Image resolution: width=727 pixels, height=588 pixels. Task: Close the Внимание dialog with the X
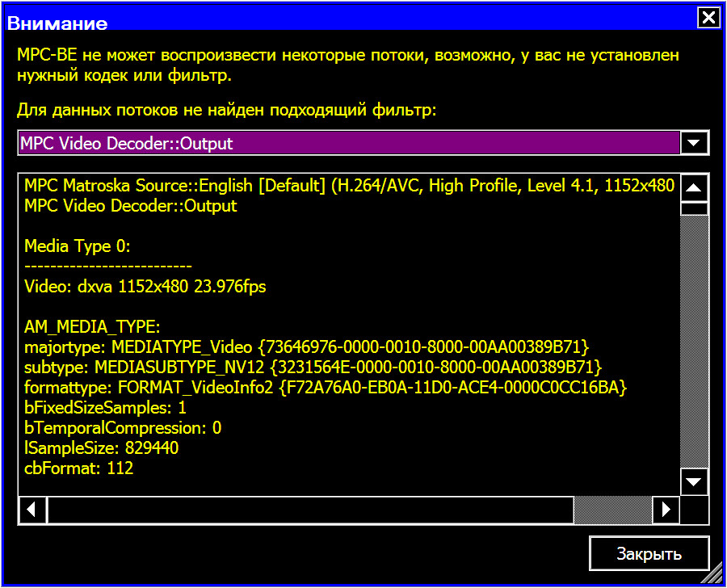[708, 18]
